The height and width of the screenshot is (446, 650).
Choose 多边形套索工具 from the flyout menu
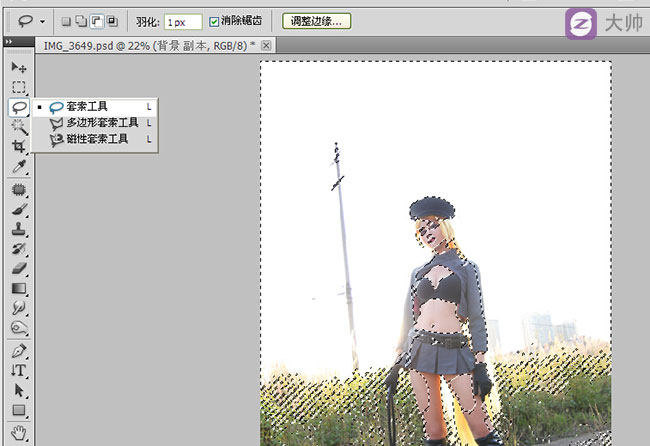pyautogui.click(x=95, y=123)
